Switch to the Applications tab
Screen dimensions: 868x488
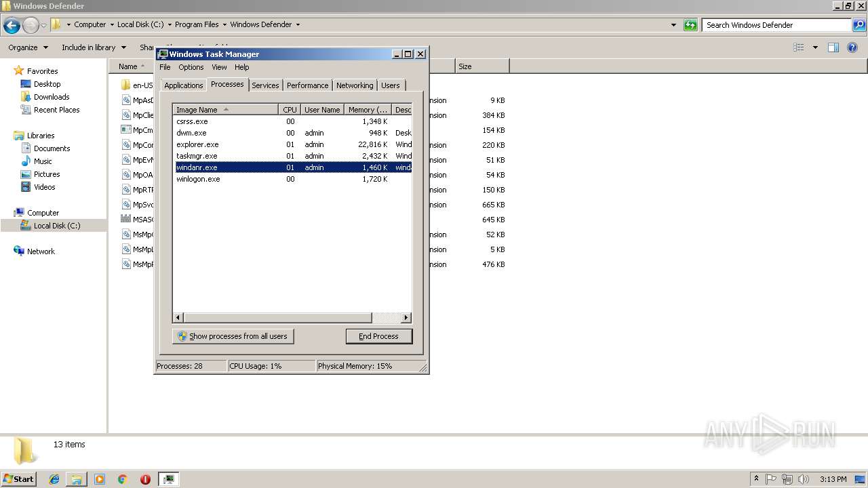point(183,85)
